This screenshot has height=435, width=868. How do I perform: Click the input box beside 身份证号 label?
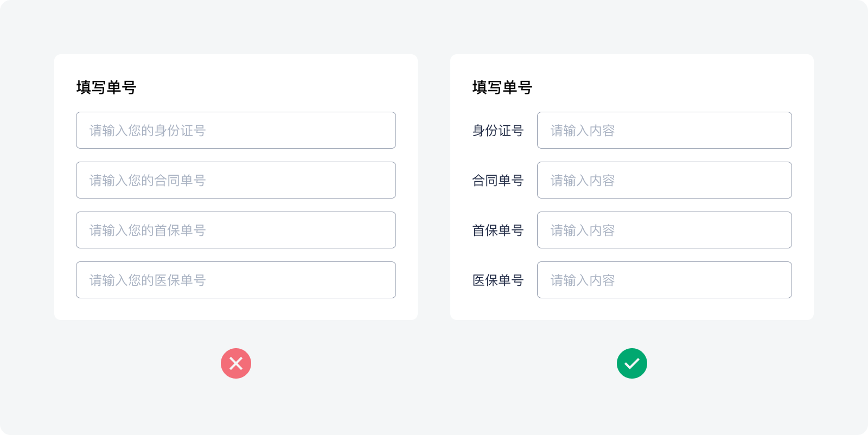coord(665,130)
